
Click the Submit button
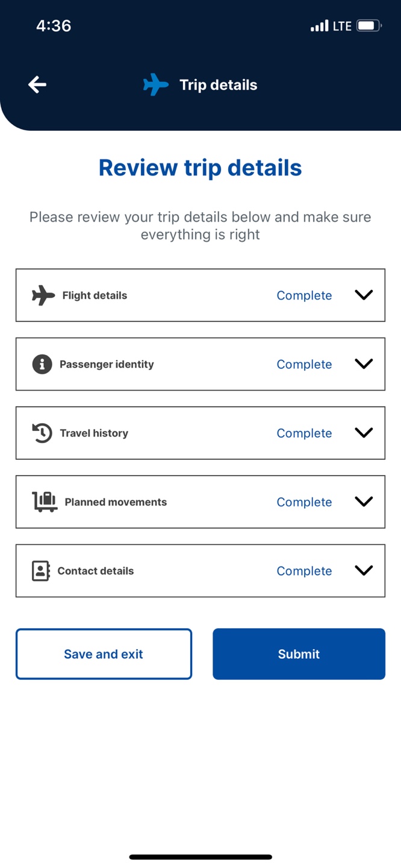[x=299, y=654]
